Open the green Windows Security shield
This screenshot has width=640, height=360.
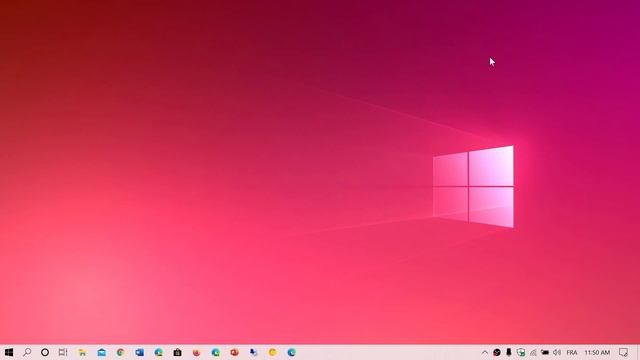521,352
